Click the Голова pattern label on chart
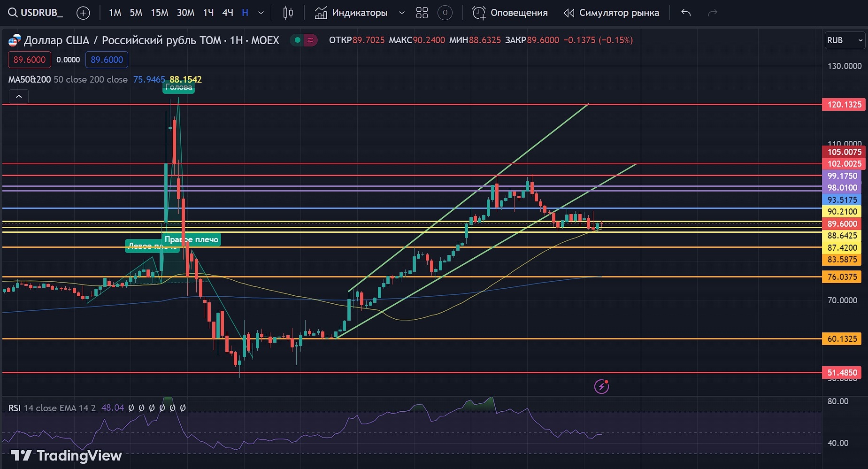 pyautogui.click(x=178, y=87)
